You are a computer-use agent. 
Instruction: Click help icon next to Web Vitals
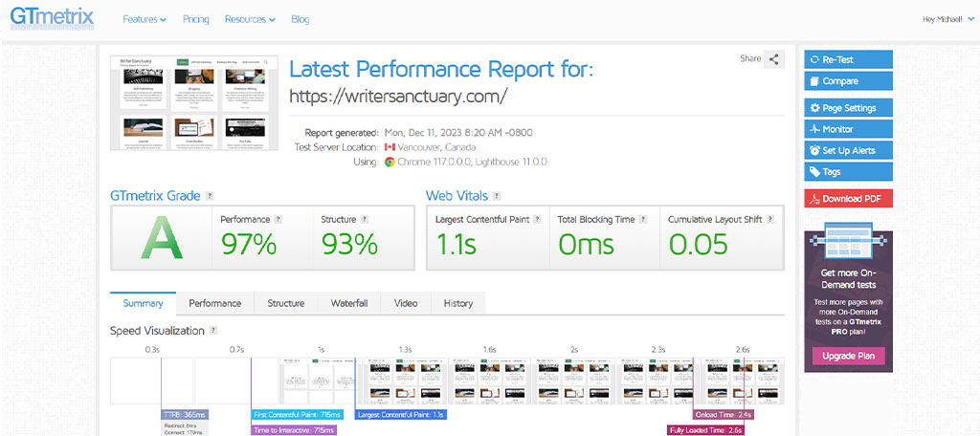click(497, 195)
